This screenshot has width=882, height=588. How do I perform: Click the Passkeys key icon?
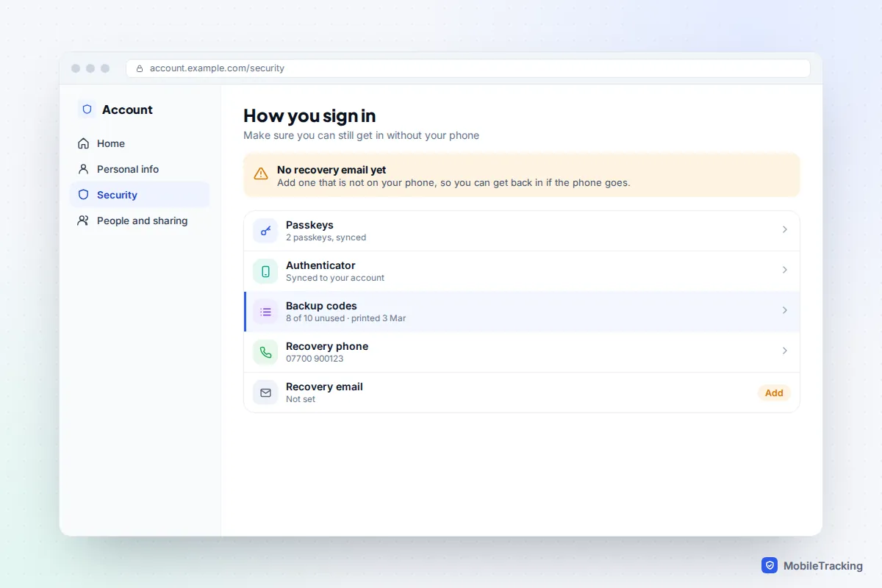(265, 231)
